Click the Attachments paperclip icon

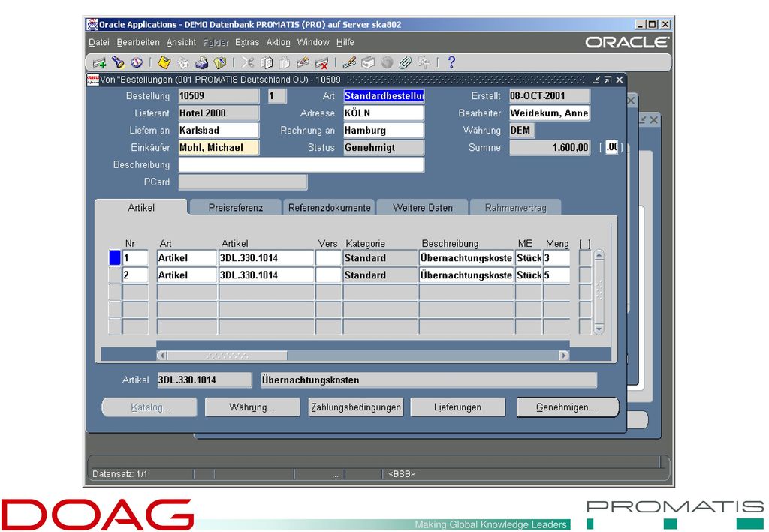(405, 62)
